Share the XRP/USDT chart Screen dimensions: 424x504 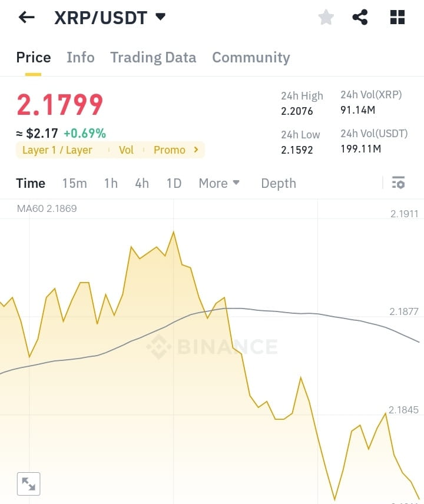[x=360, y=17]
